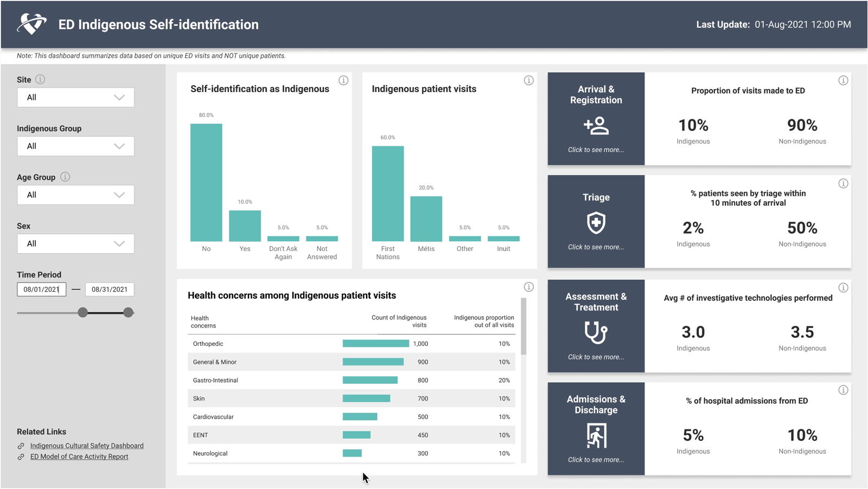Show info for Self-identification as Indigenous chart
Screen dimensions: 868x489
coord(343,80)
